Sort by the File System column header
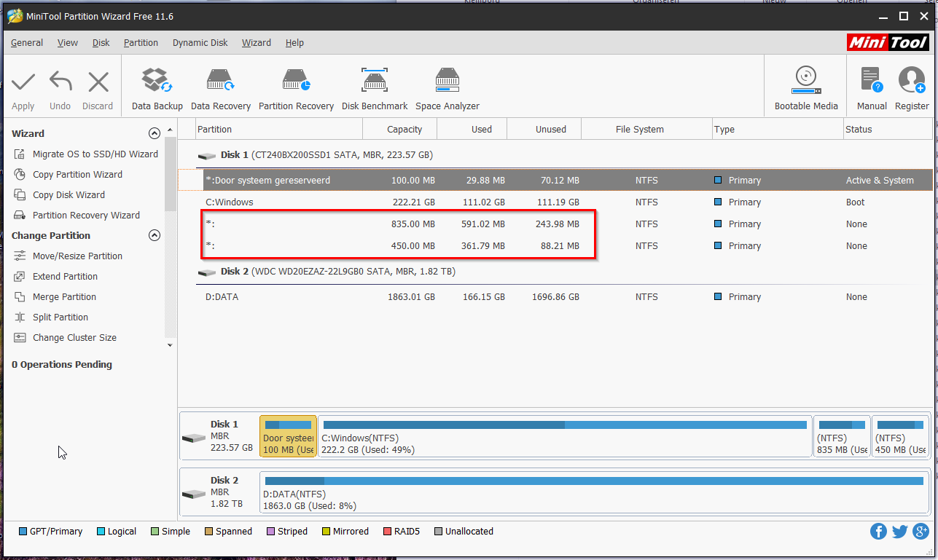 646,129
